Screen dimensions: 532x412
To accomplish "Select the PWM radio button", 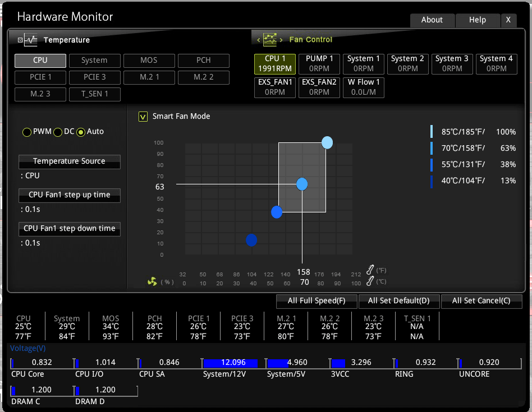I will [27, 132].
